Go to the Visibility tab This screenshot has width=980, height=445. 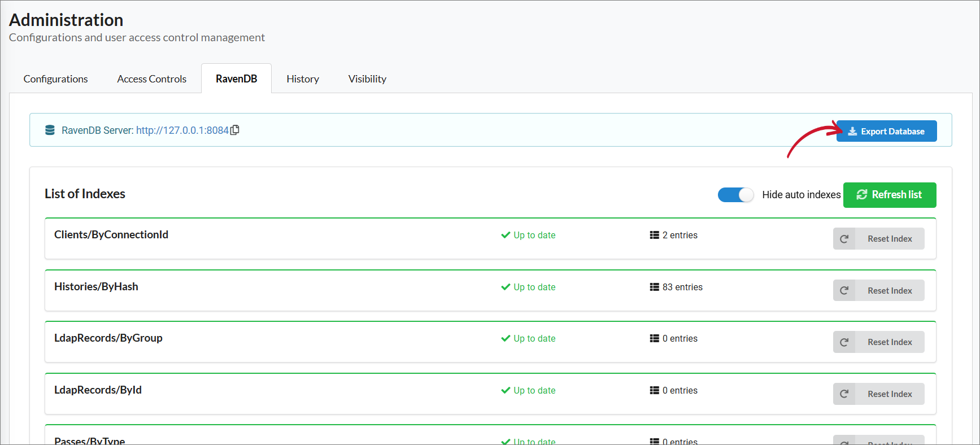[367, 78]
